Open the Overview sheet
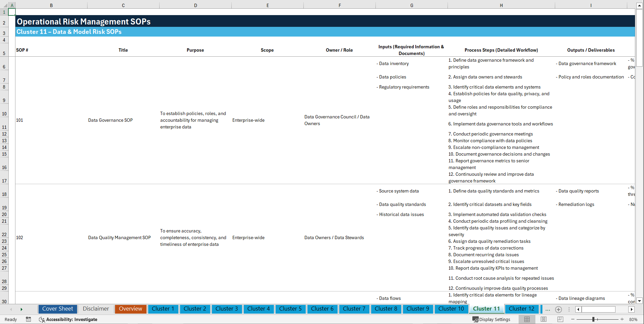Image resolution: width=644 pixels, height=324 pixels. pos(130,309)
